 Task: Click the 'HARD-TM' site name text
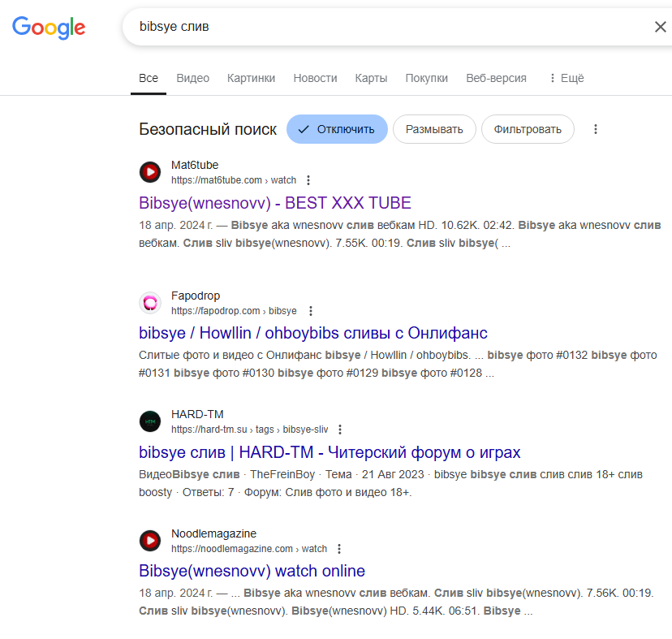click(197, 414)
